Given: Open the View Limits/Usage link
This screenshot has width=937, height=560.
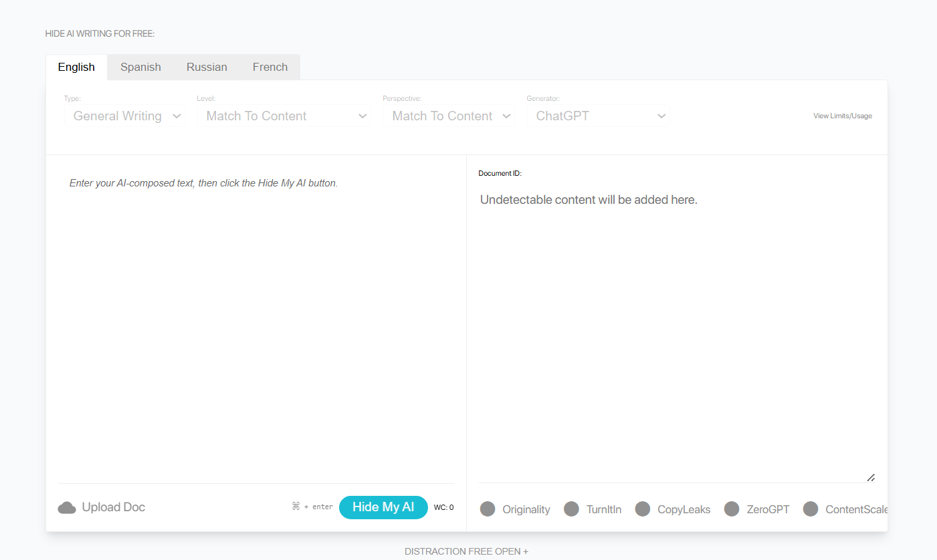Looking at the screenshot, I should click(842, 116).
